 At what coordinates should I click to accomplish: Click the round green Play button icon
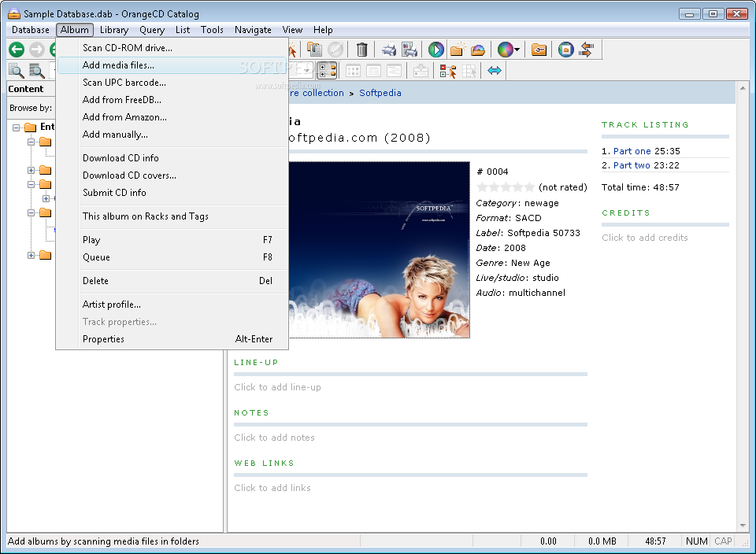click(x=435, y=50)
